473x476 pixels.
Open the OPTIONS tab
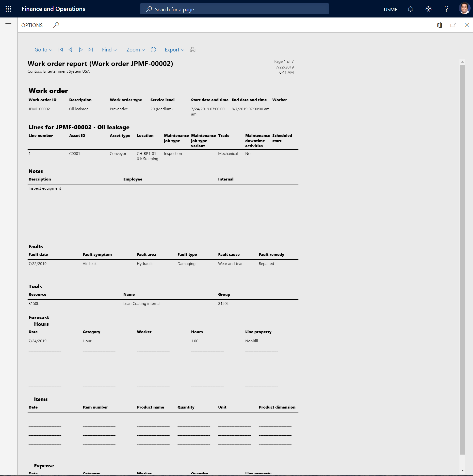32,25
